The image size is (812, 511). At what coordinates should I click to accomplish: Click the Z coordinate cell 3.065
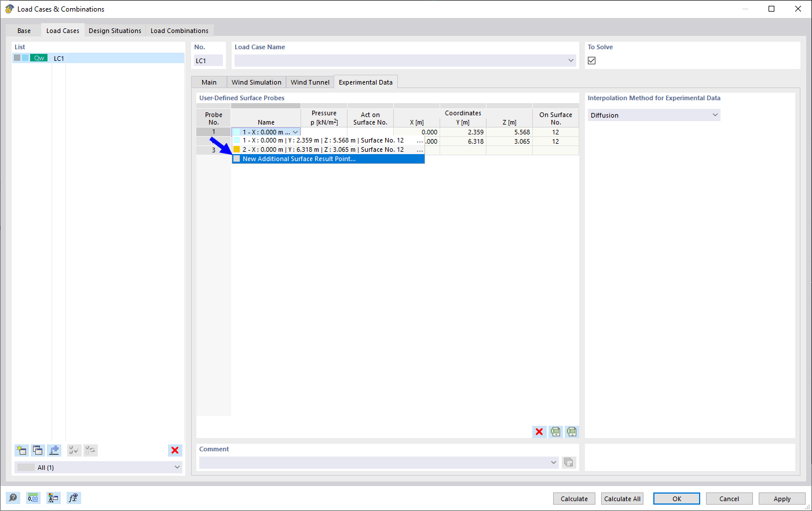[509, 141]
